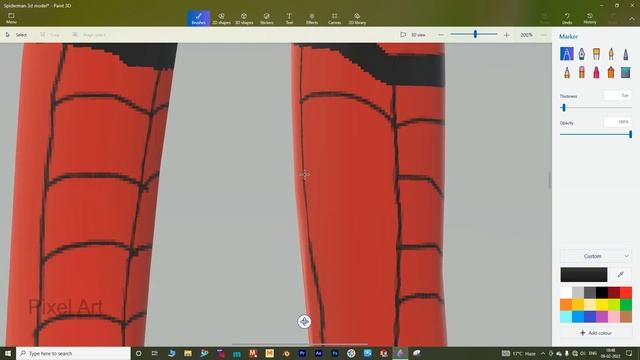The height and width of the screenshot is (360, 640).
Task: Open the 3D shapes tab
Action: point(244,18)
